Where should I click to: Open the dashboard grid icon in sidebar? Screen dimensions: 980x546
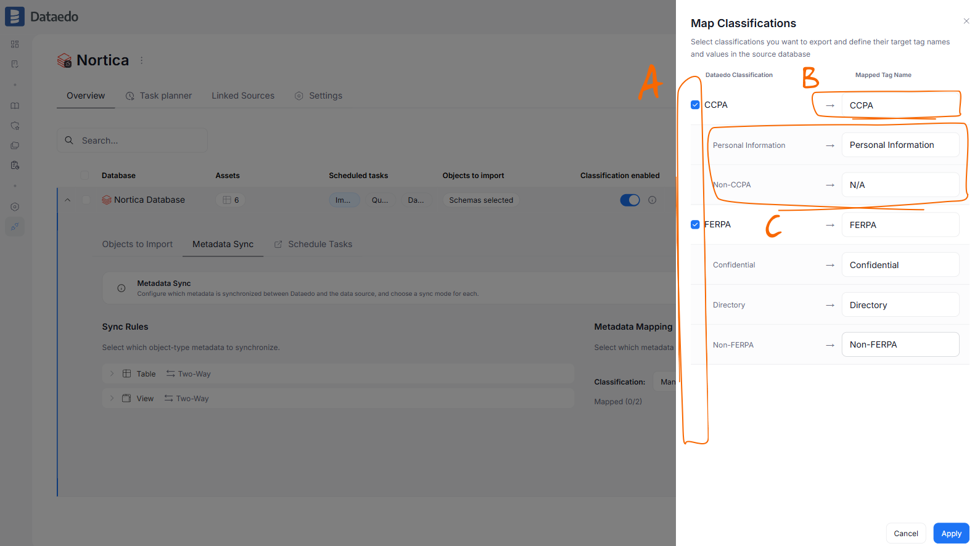15,44
